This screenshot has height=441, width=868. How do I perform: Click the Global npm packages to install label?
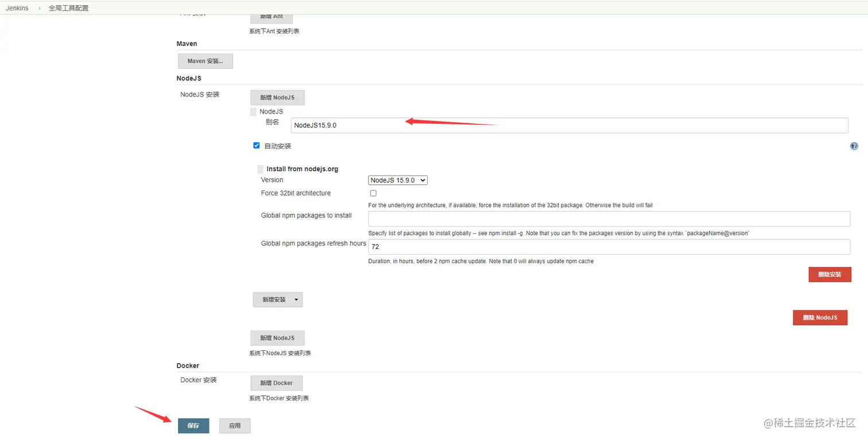pyautogui.click(x=306, y=215)
